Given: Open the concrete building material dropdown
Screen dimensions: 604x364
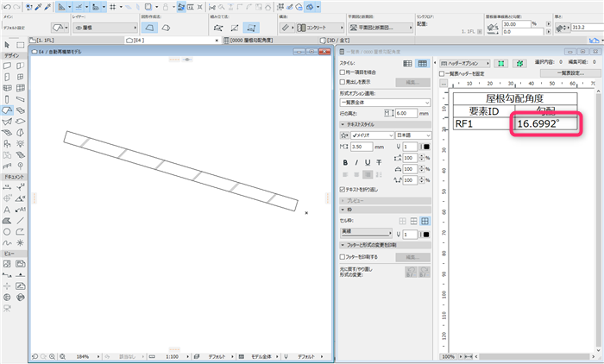Looking at the screenshot, I should tap(320, 28).
